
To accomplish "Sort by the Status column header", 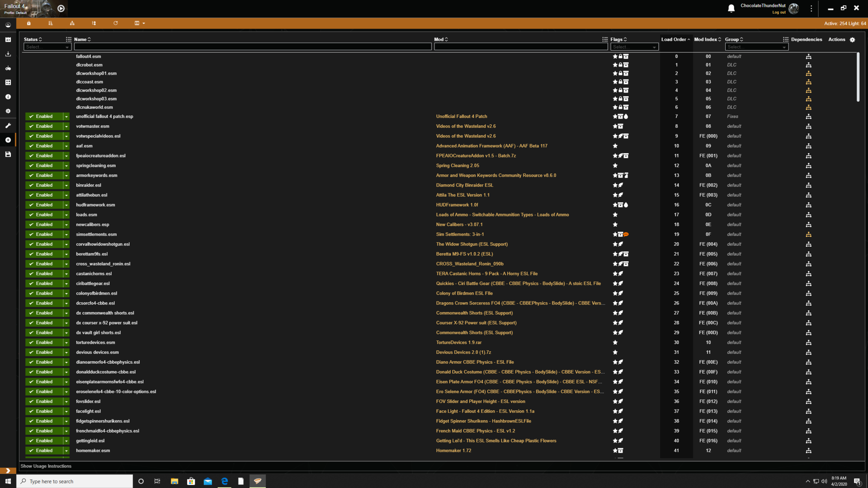I will pyautogui.click(x=33, y=40).
